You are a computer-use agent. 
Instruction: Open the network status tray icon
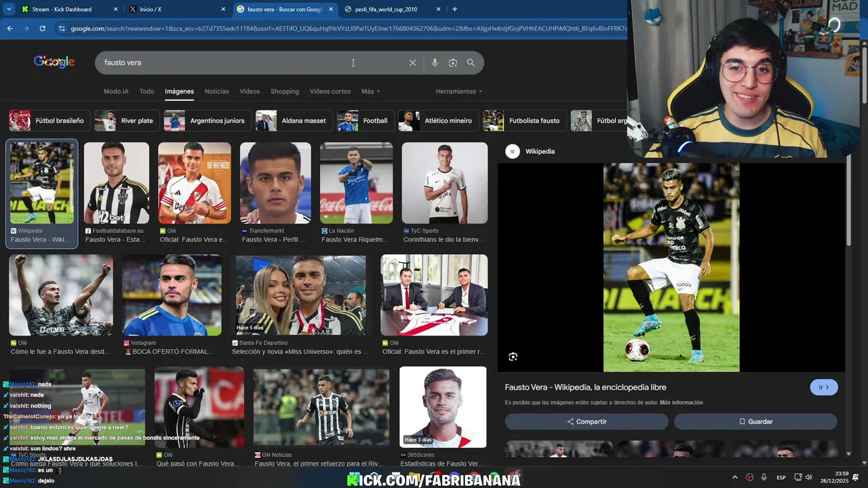click(x=798, y=477)
